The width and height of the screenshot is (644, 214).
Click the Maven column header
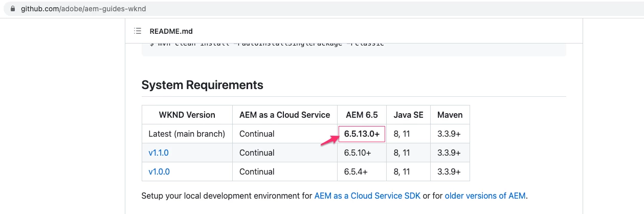450,115
